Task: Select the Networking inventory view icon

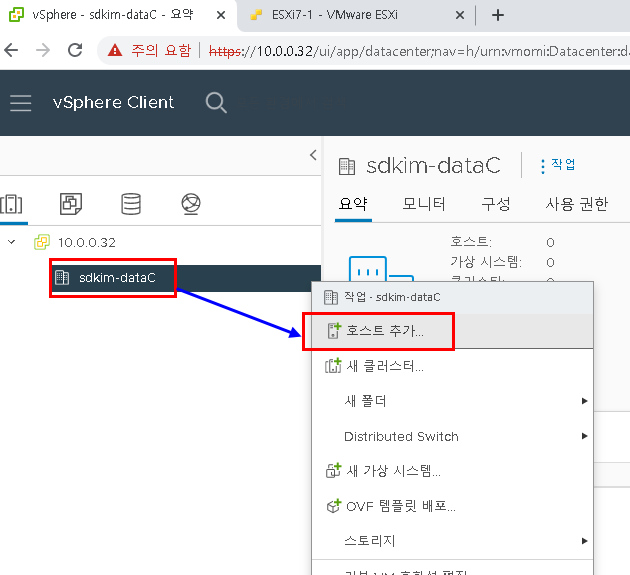Action: 191,204
